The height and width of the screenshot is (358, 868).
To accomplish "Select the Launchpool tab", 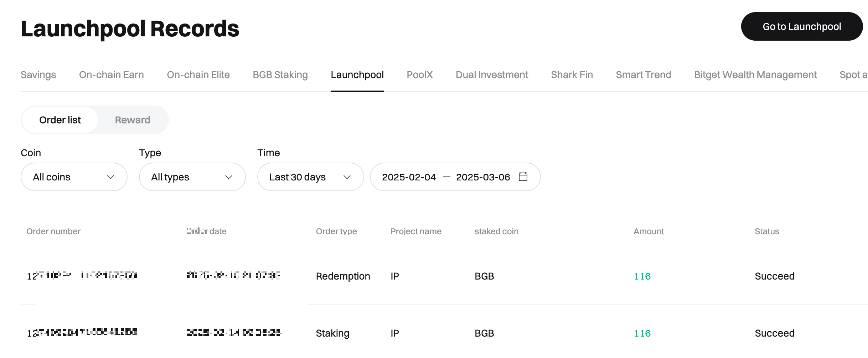I will coord(357,75).
